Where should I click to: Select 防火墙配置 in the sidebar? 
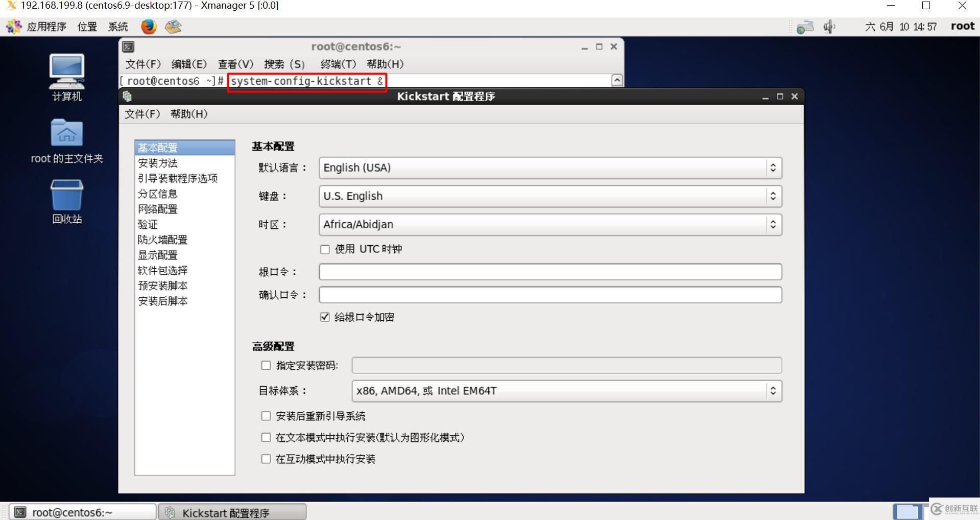[162, 239]
